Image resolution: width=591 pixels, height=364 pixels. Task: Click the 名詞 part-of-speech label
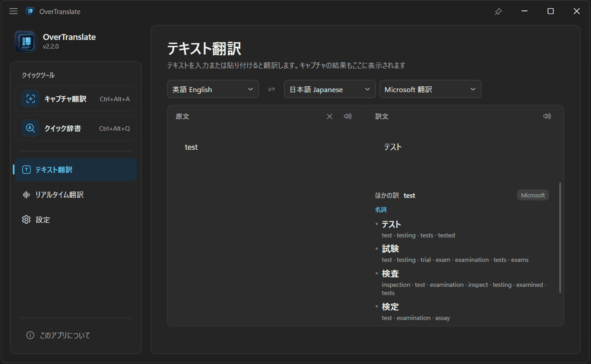pos(381,210)
